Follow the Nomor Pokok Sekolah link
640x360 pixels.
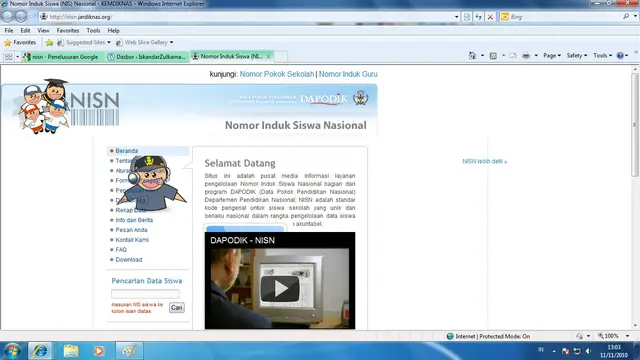pos(277,74)
